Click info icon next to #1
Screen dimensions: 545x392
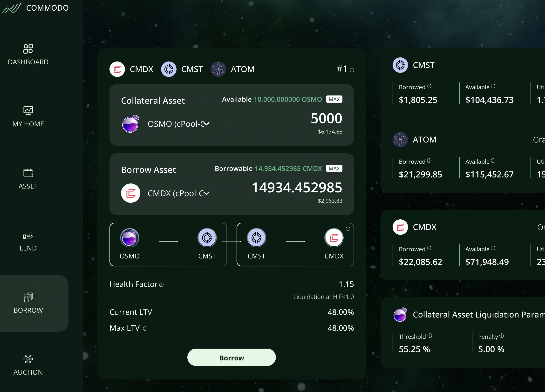click(x=352, y=70)
